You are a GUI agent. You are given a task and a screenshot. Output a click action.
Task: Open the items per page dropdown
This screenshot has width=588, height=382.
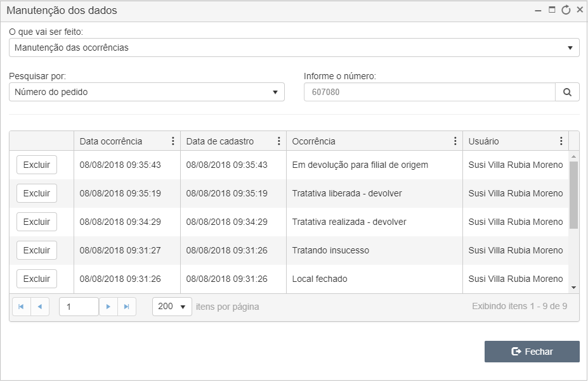(172, 307)
